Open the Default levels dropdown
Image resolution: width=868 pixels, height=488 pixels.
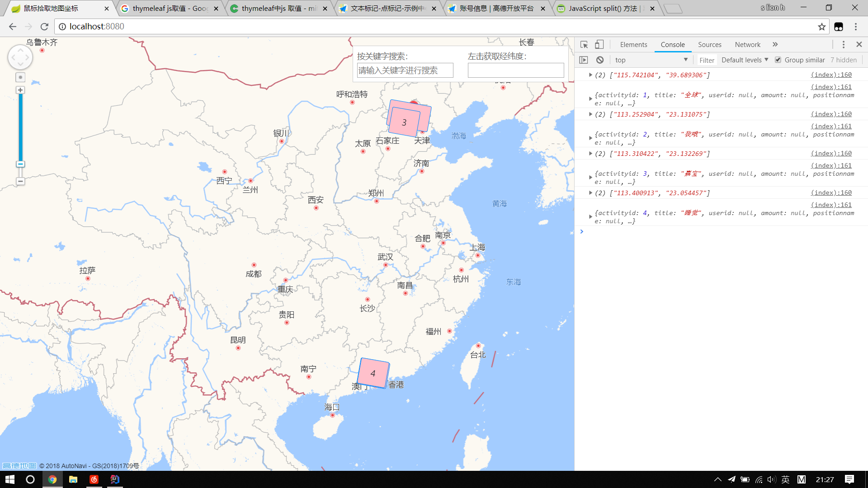(745, 60)
